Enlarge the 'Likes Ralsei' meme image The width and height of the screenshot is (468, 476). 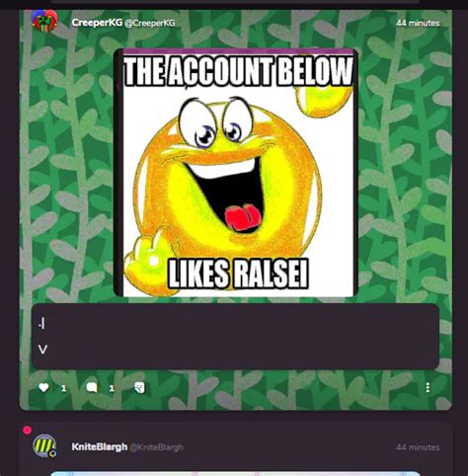pos(236,173)
